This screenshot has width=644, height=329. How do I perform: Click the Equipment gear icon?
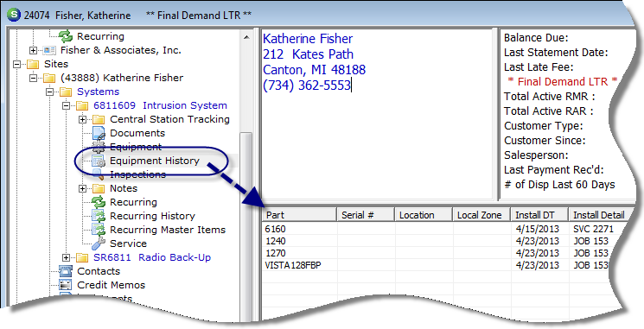pos(99,147)
